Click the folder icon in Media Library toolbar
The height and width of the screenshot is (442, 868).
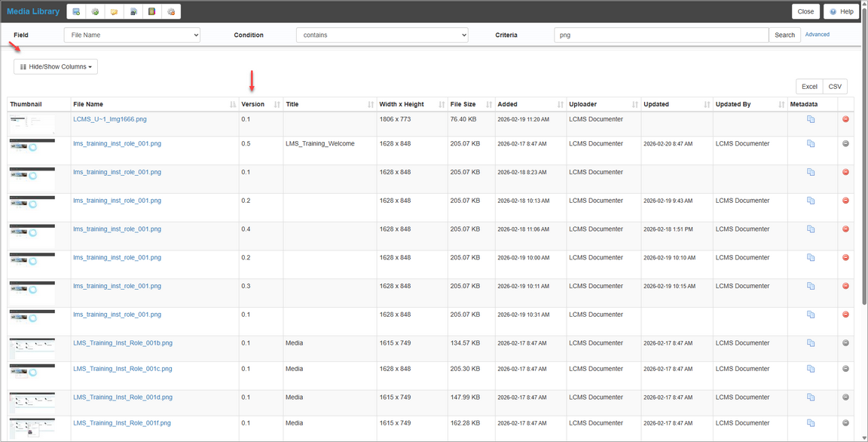tap(114, 11)
